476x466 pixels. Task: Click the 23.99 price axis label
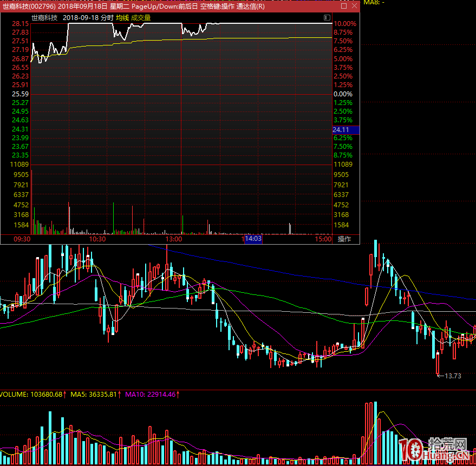(x=21, y=138)
